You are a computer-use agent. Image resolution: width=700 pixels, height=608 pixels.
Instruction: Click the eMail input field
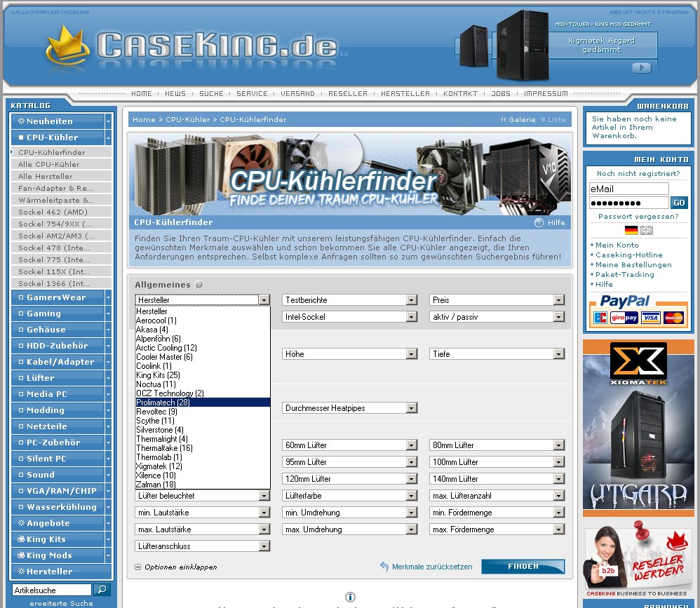point(629,189)
